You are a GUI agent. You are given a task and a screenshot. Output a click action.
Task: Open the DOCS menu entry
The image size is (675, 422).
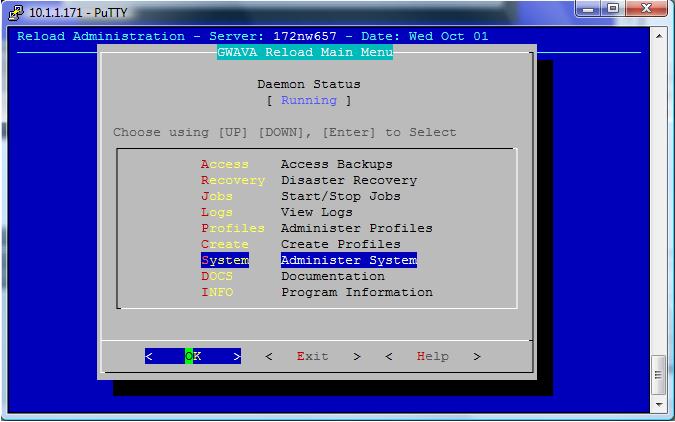(x=217, y=276)
